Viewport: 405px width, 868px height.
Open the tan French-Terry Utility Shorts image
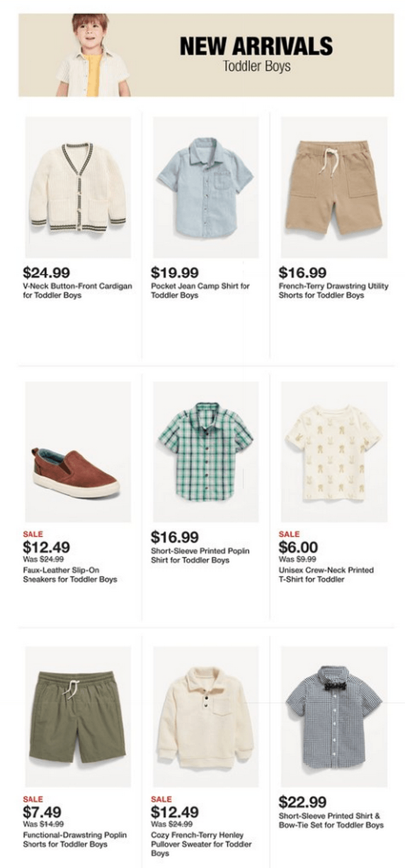pos(334,187)
